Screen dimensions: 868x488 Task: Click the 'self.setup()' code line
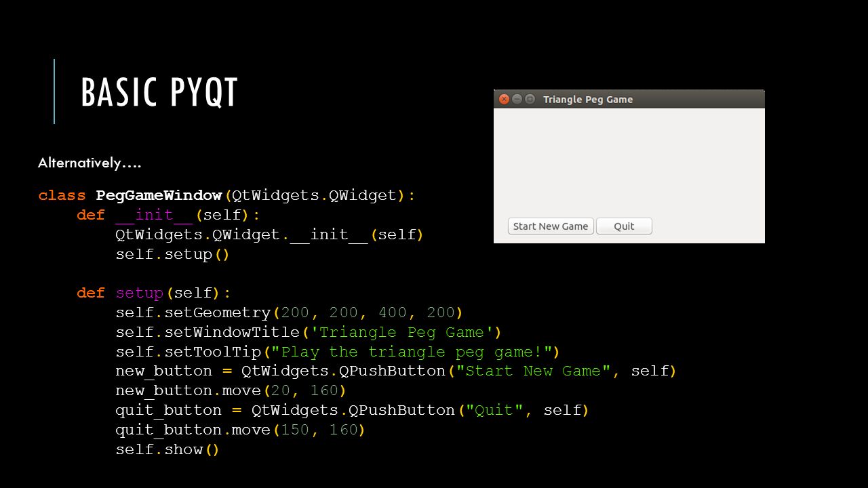click(173, 255)
